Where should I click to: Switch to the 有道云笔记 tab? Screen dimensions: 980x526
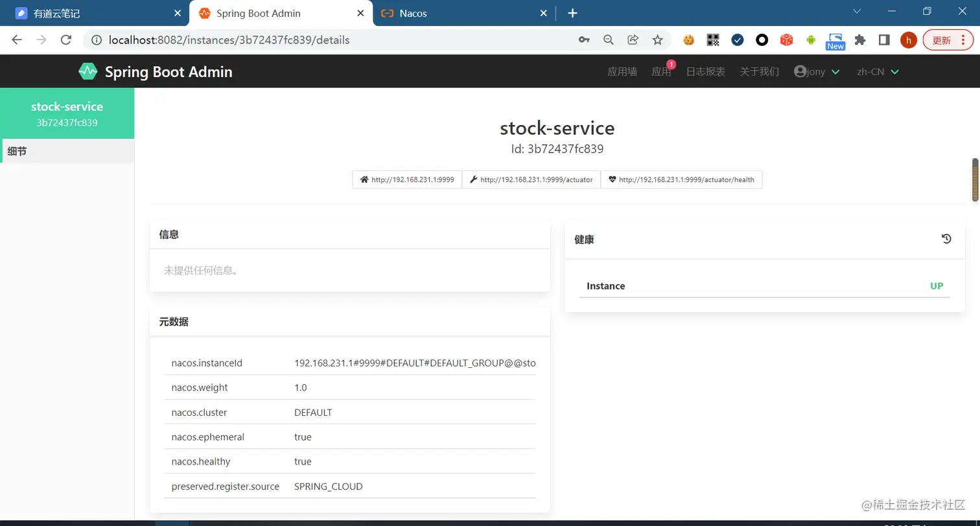95,13
